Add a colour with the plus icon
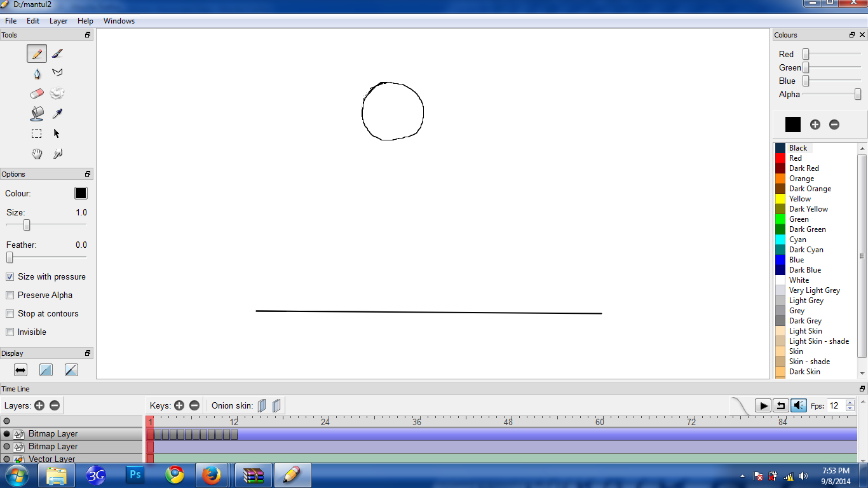868x488 pixels. (x=815, y=125)
